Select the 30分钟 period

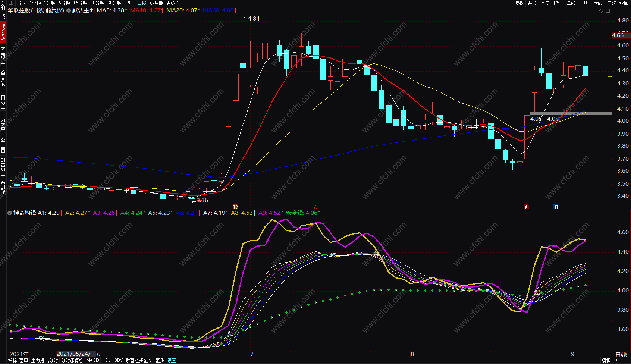pyautogui.click(x=97, y=3)
